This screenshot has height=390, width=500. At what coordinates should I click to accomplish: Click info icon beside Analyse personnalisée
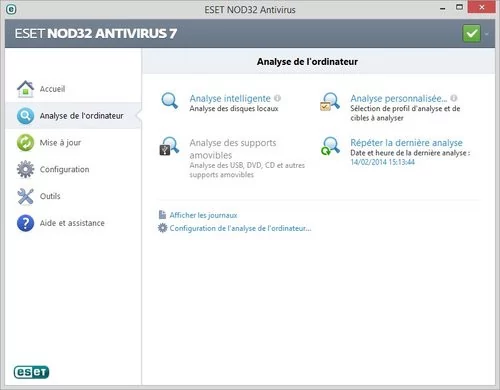click(x=454, y=98)
